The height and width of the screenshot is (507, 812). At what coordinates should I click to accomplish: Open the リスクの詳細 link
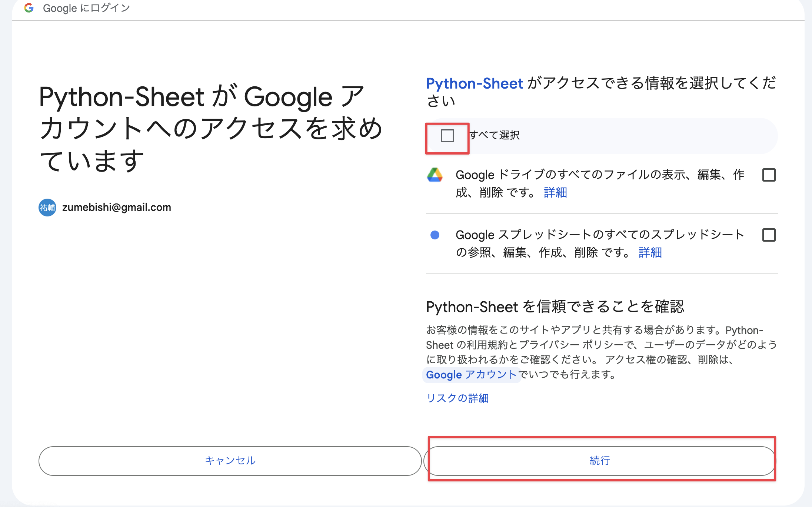[457, 398]
